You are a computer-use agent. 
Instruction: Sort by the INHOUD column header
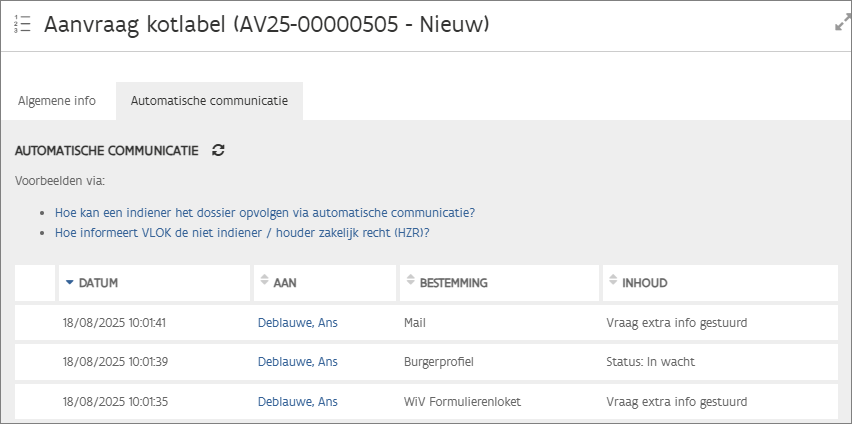pos(644,283)
